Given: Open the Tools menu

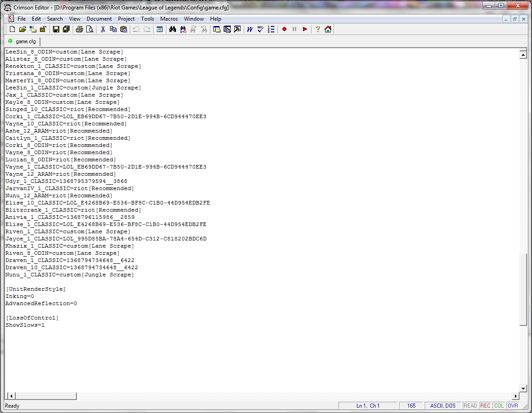Looking at the screenshot, I should pyautogui.click(x=148, y=19).
